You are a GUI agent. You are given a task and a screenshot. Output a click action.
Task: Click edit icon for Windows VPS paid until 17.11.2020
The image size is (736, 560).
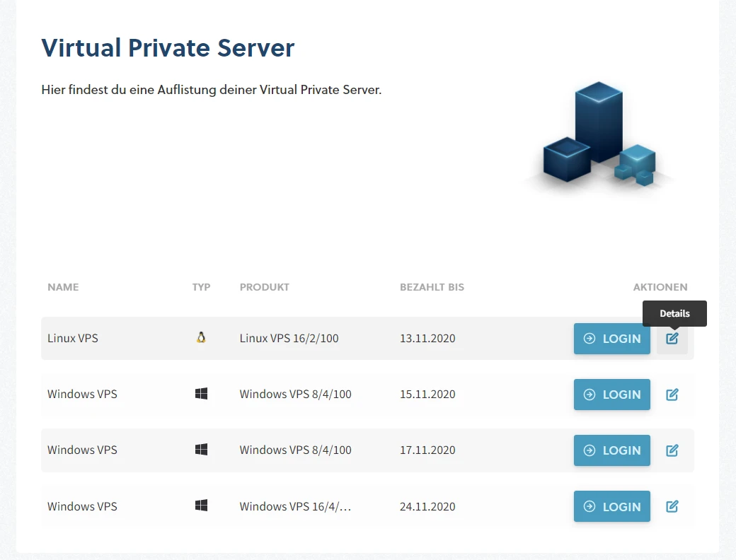(672, 450)
